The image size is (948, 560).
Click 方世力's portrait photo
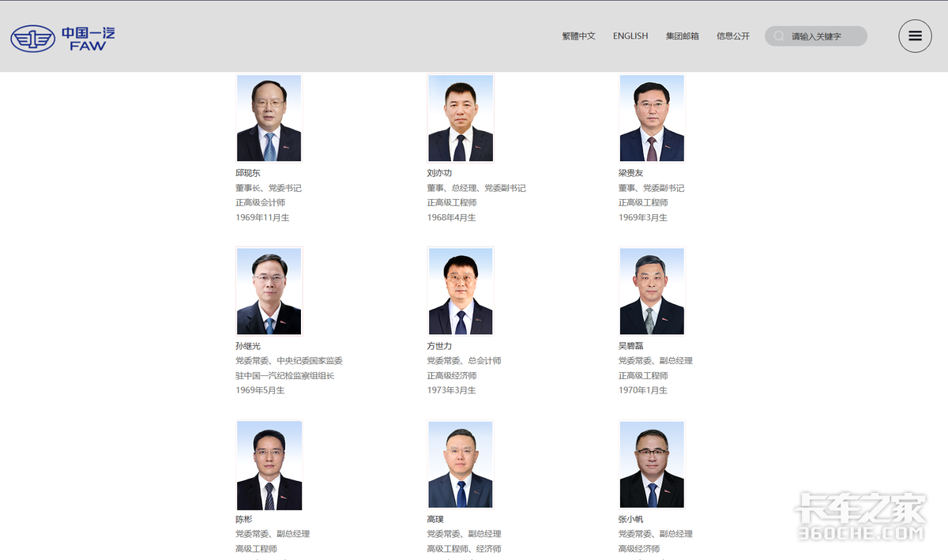(x=461, y=290)
